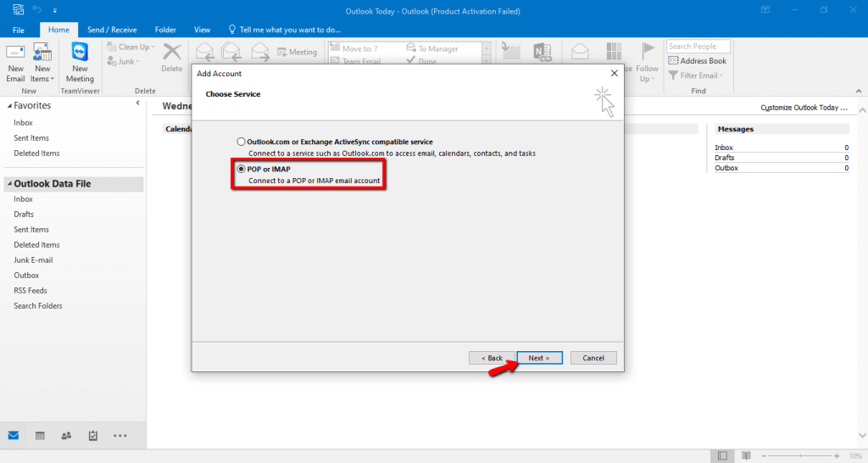Image resolution: width=868 pixels, height=463 pixels.
Task: Click zoom out minus button
Action: pos(764,456)
